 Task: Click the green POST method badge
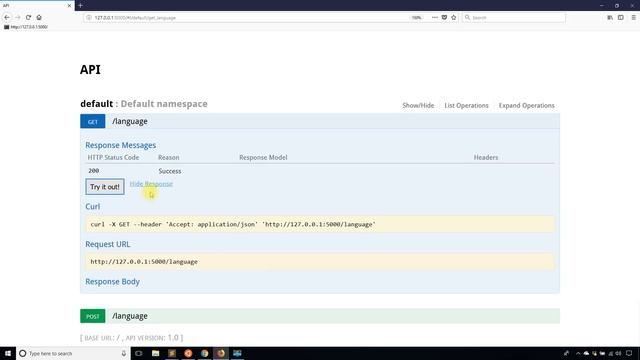(93, 316)
